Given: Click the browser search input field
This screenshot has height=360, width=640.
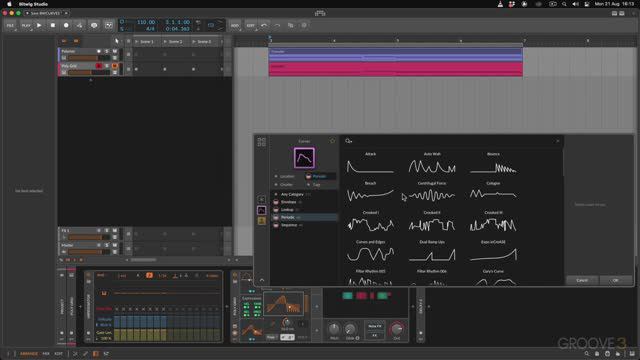Looking at the screenshot, I should pyautogui.click(x=451, y=141).
